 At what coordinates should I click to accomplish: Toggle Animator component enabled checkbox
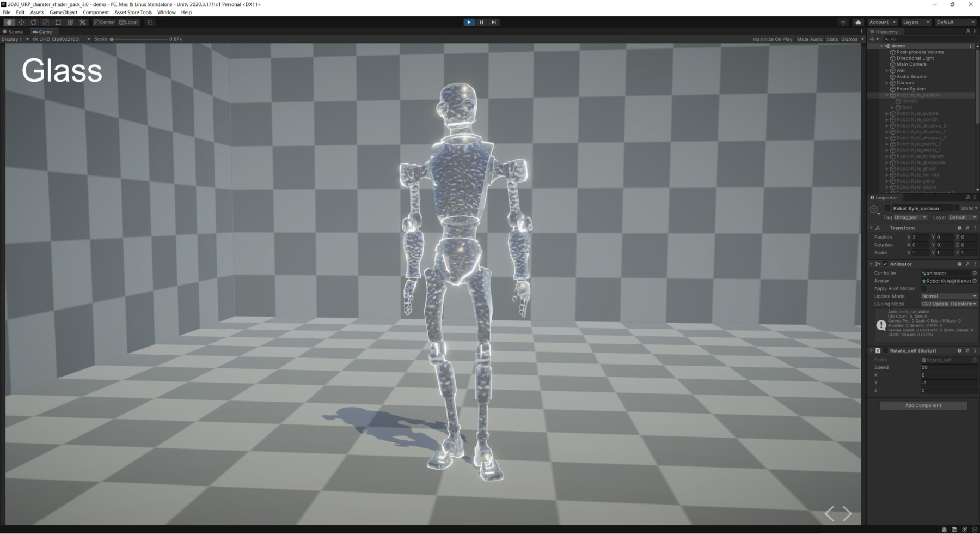pos(885,264)
